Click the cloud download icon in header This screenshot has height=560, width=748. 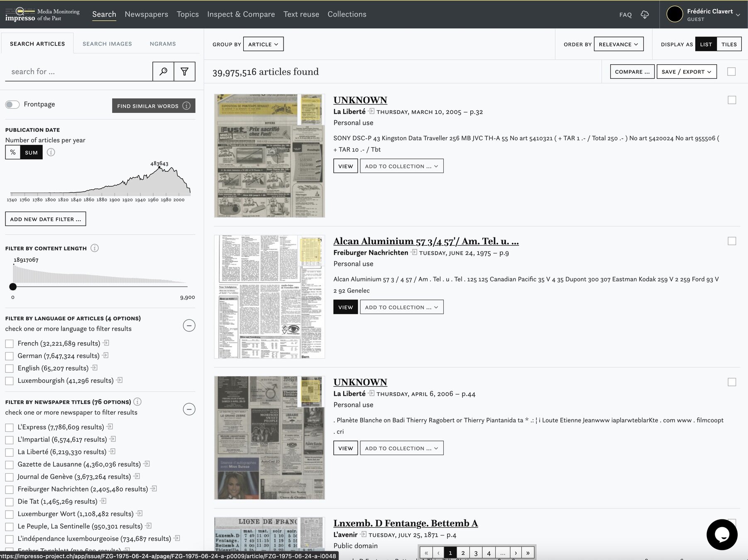tap(645, 15)
